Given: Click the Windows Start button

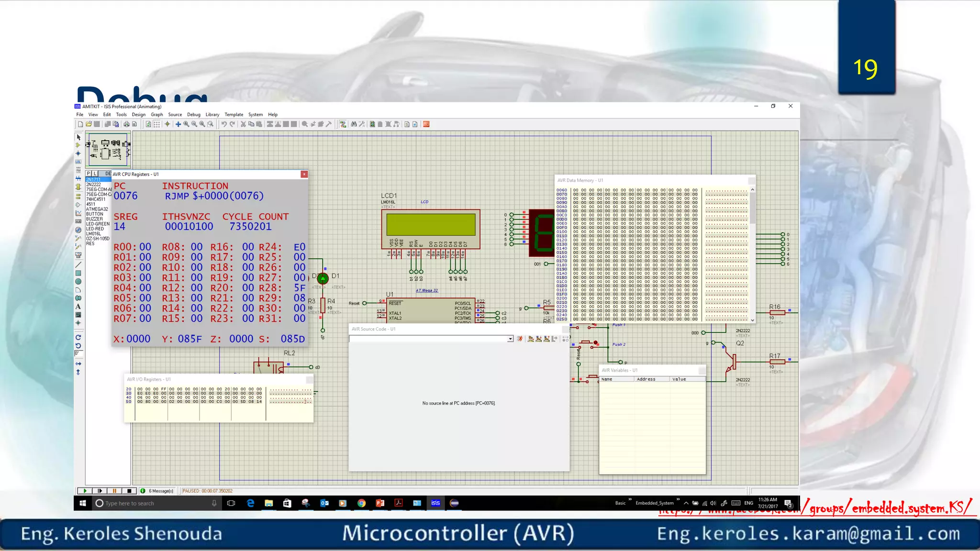Looking at the screenshot, I should tap(83, 503).
